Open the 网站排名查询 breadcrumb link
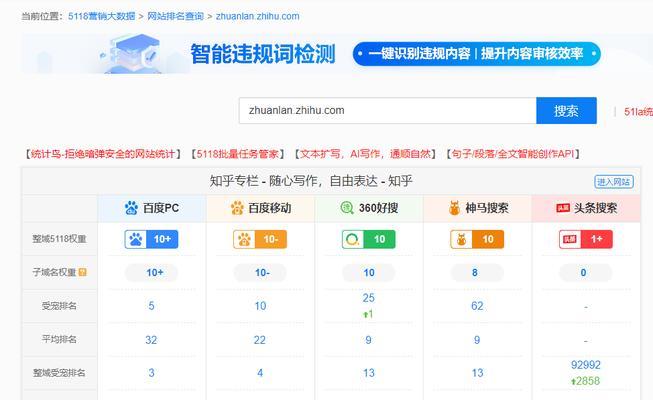This screenshot has height=400, width=653. pos(175,16)
